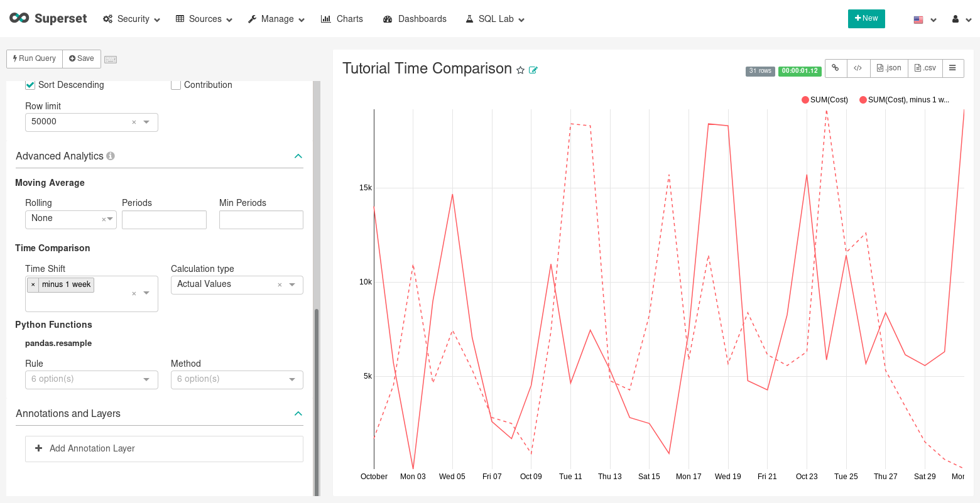Click the Run Query button
This screenshot has width=980, height=503.
[x=35, y=58]
